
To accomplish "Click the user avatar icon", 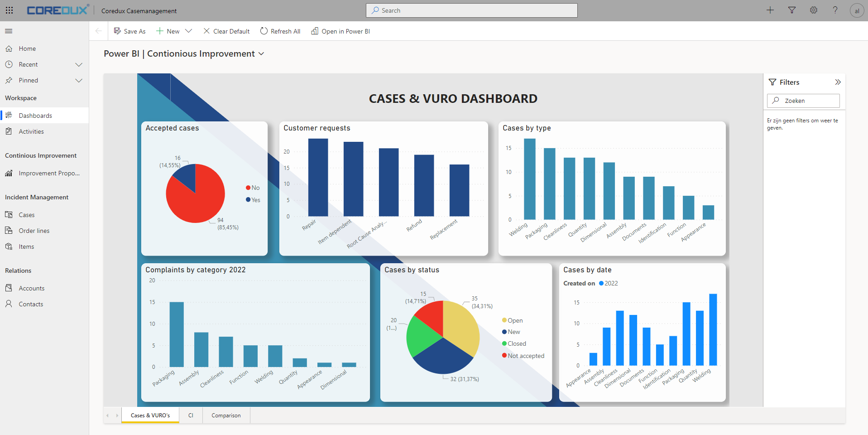I will pyautogui.click(x=857, y=10).
